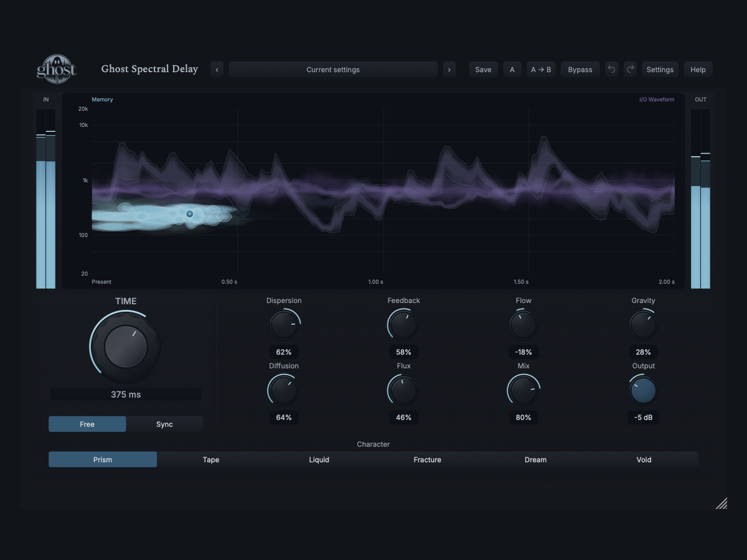Click the Diffusion knob

pyautogui.click(x=284, y=391)
